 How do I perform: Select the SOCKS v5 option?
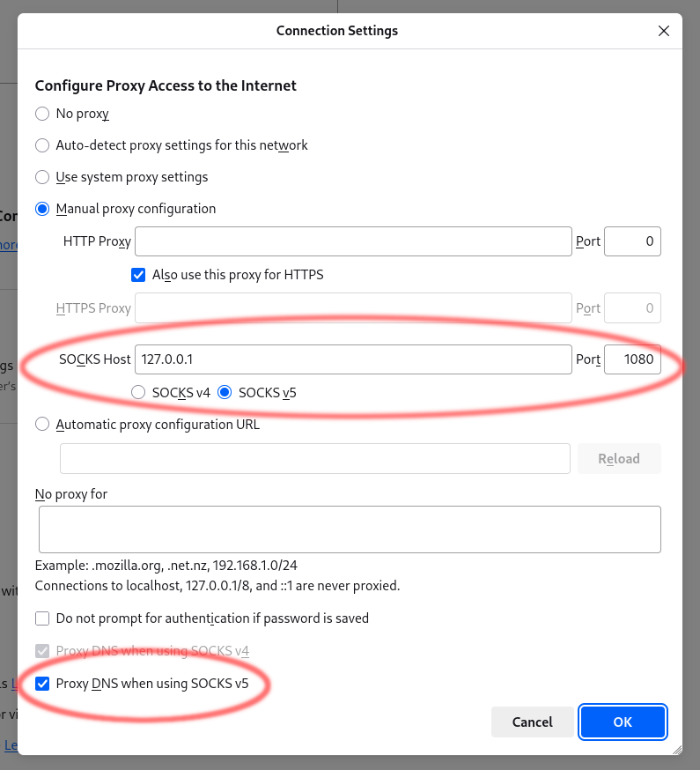(225, 392)
